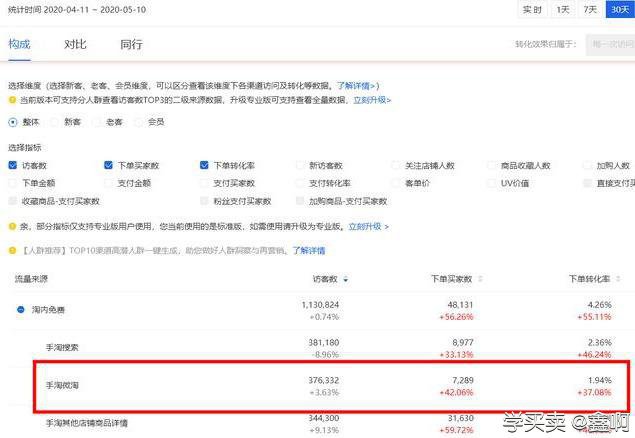Screen dimensions: 635x438
Task: Sort by 访客数 column arrow
Action: 346,279
